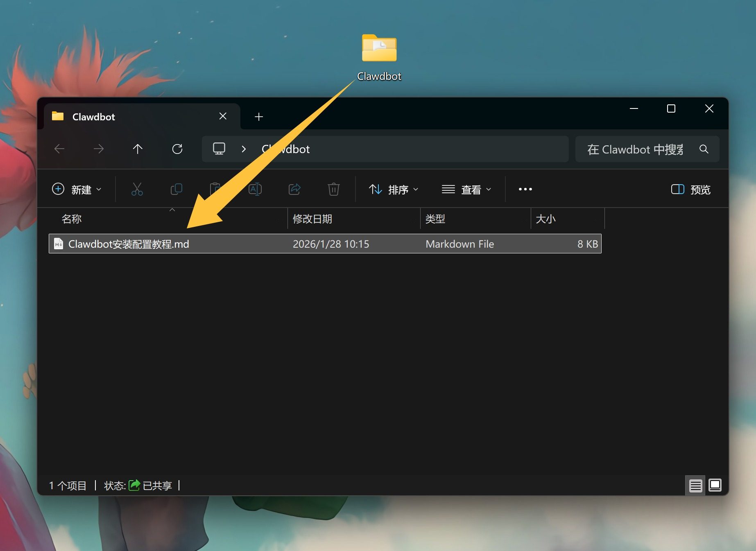Image resolution: width=756 pixels, height=551 pixels.
Task: Switch to large thumbnails view layout
Action: point(715,486)
